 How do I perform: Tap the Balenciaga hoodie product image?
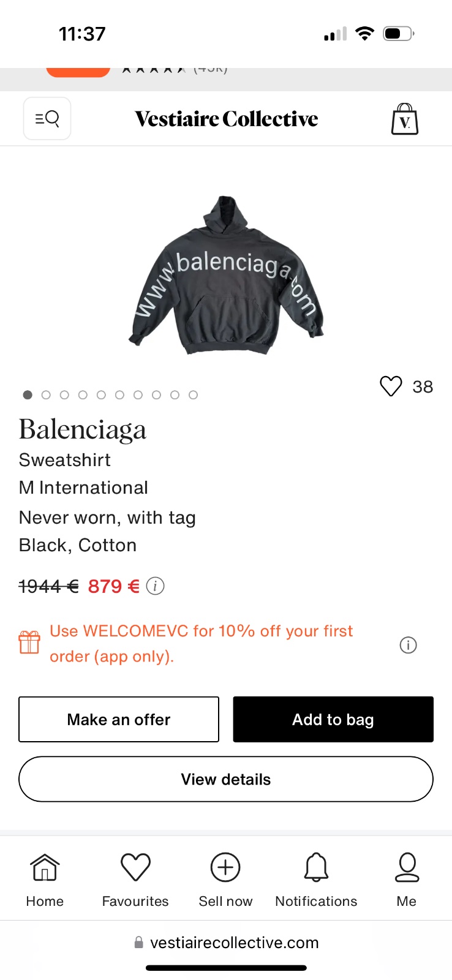pos(226,276)
